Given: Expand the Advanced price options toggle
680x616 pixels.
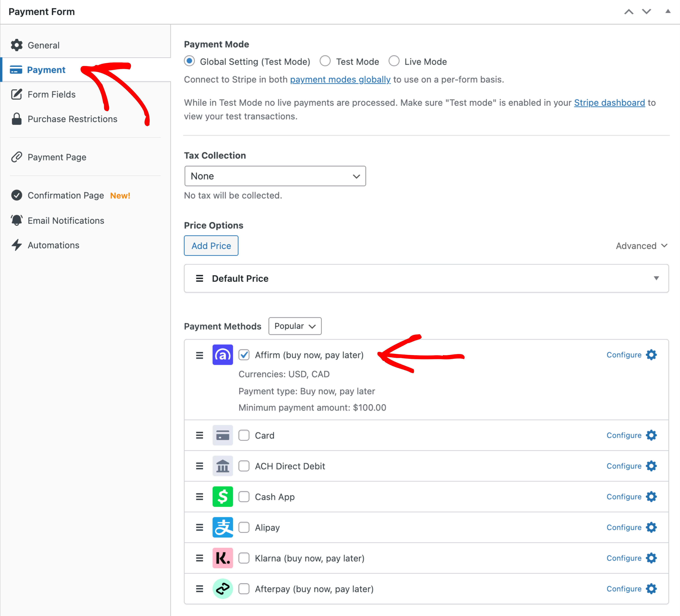Looking at the screenshot, I should pyautogui.click(x=641, y=246).
